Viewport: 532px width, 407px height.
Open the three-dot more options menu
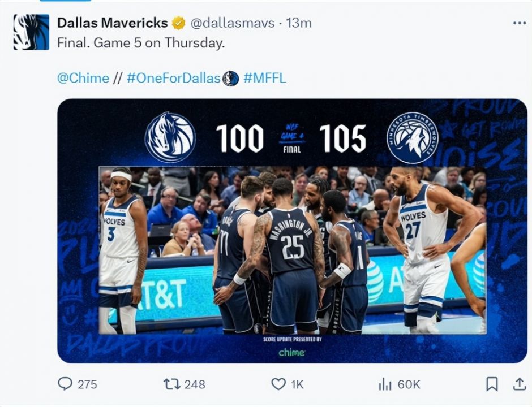click(x=520, y=23)
